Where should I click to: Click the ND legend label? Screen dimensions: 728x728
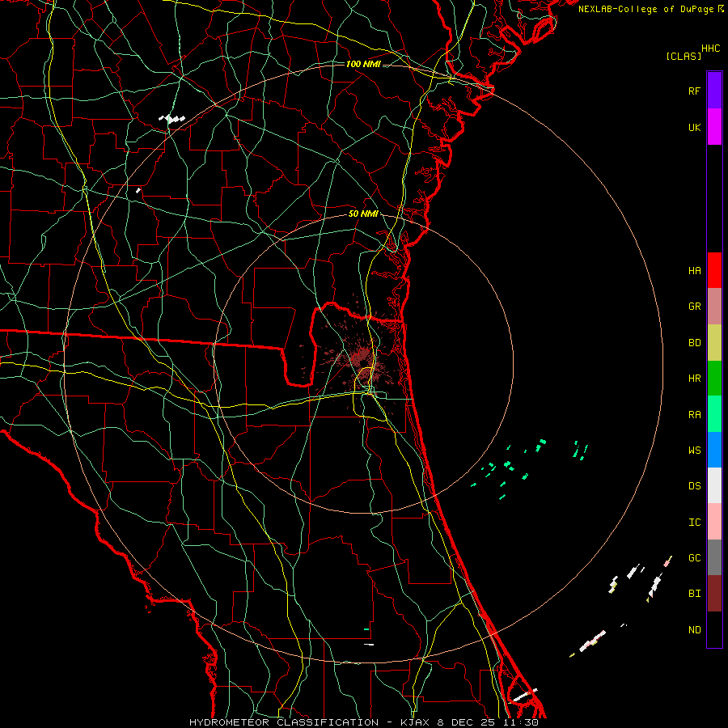(694, 630)
